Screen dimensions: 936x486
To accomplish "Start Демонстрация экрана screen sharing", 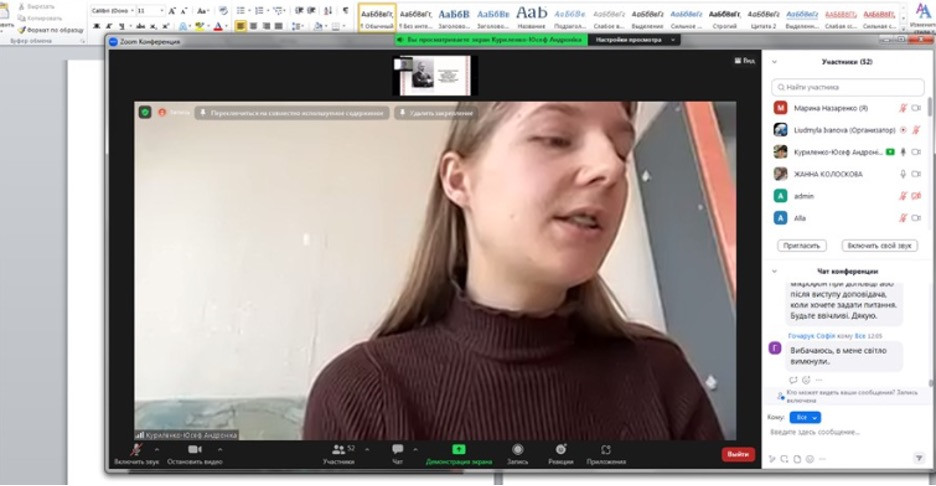I will [458, 454].
